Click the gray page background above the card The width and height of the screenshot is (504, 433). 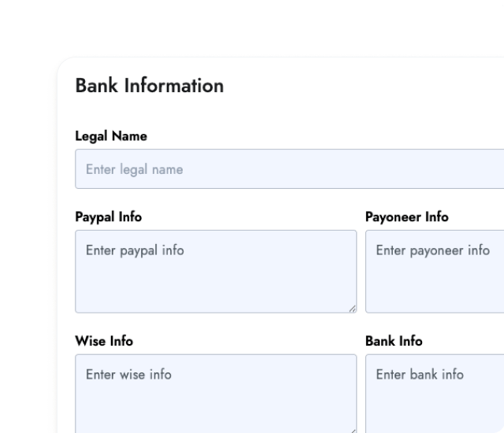coord(252,28)
